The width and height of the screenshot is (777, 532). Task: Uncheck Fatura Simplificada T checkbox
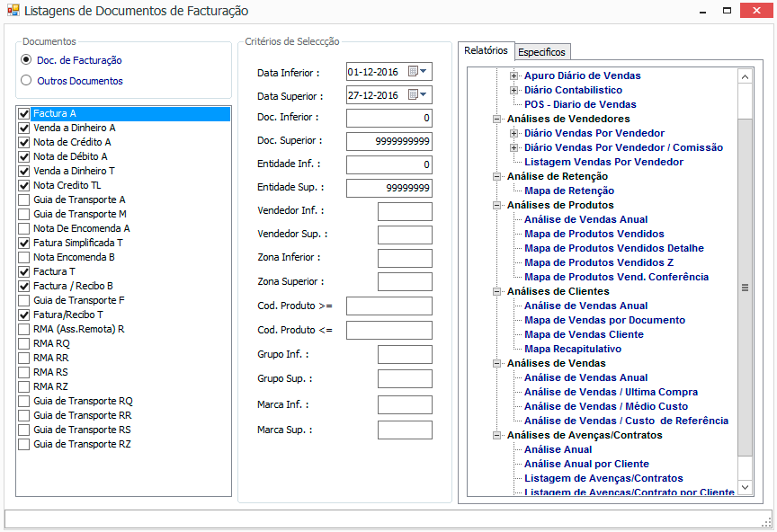pyautogui.click(x=23, y=243)
